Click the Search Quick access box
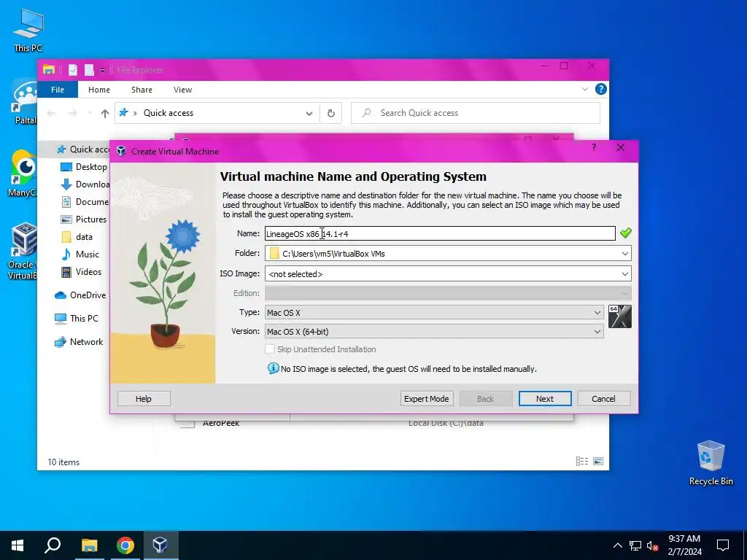Screen dimensions: 747x560 pyautogui.click(x=476, y=113)
